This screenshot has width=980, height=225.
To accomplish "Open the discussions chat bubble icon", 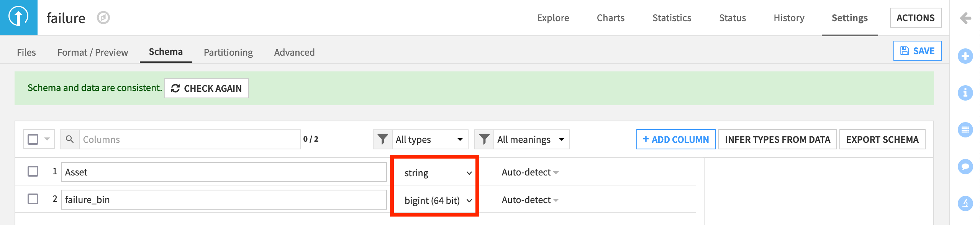I will click(965, 166).
